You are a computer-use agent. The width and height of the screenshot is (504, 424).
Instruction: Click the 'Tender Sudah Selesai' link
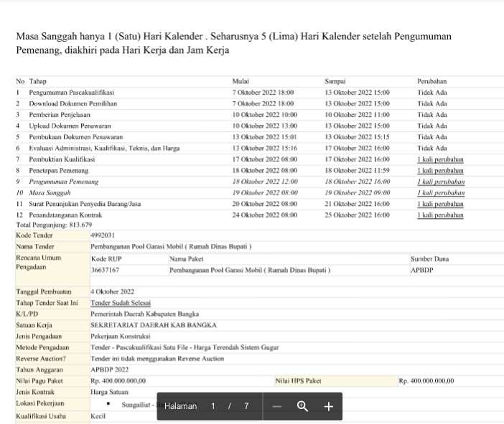(x=121, y=303)
